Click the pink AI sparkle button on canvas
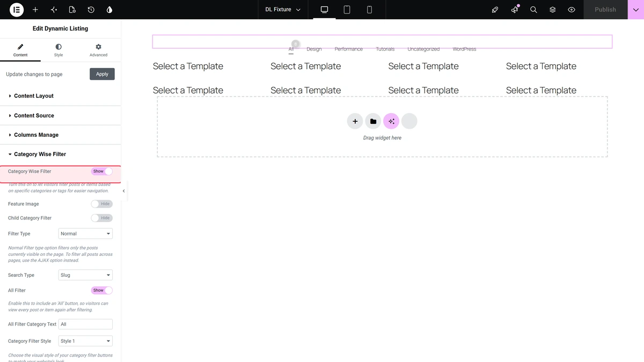 tap(391, 121)
